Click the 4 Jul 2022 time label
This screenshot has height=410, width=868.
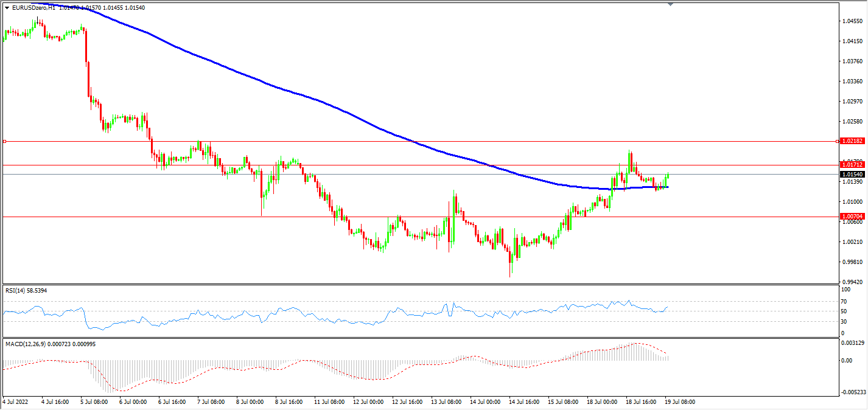[x=15, y=402]
